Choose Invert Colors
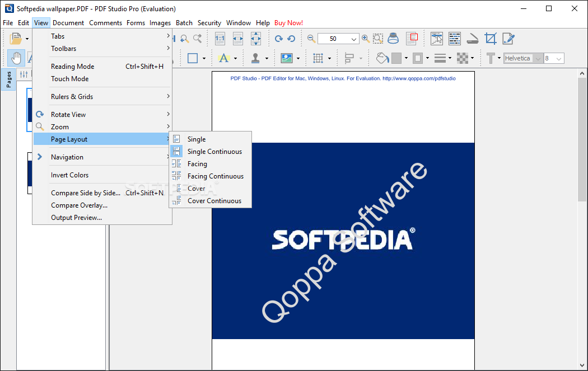The width and height of the screenshot is (588, 371). (102, 175)
